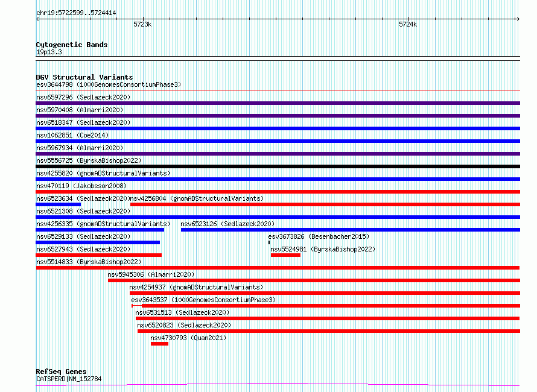Open nsv470119 (Jakobsson2008) label

tap(81, 186)
